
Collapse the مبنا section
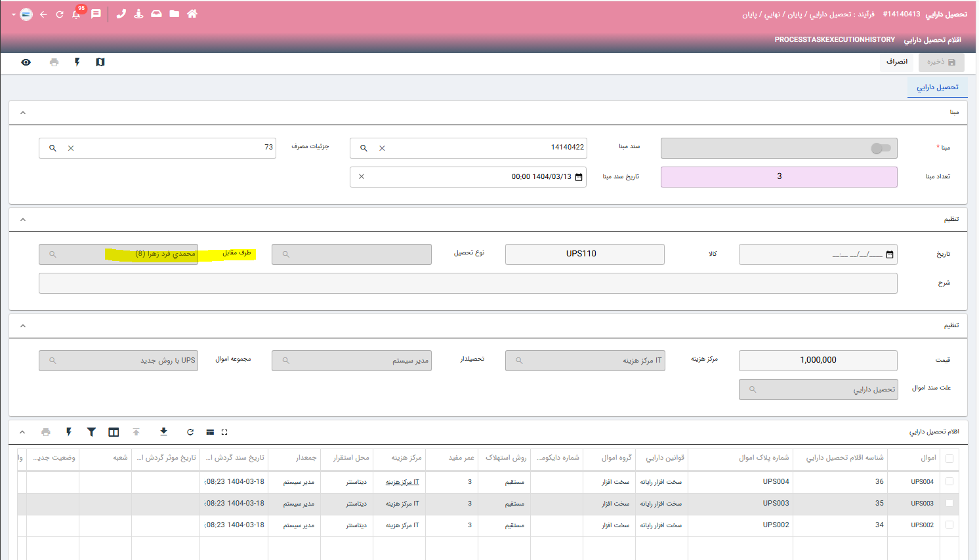point(23,113)
